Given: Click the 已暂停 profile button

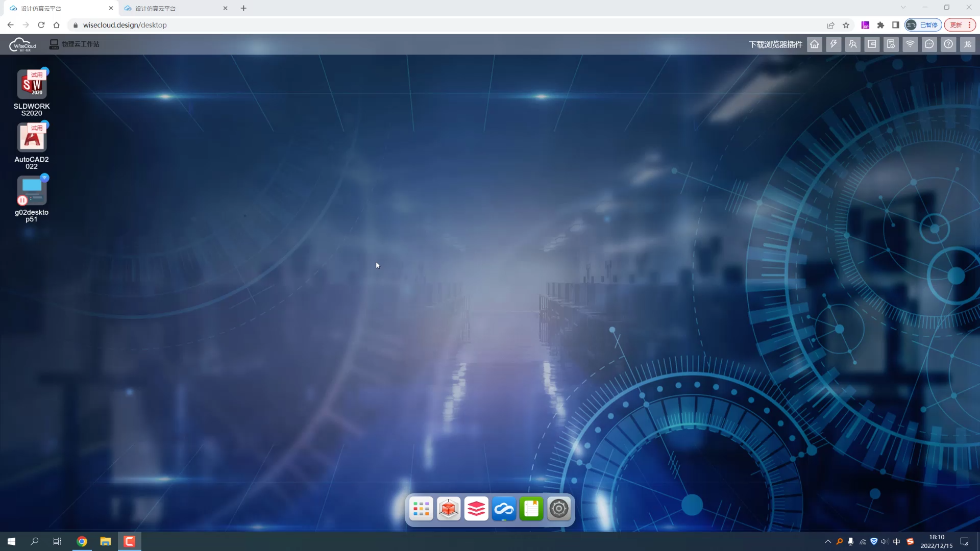Looking at the screenshot, I should (x=923, y=25).
